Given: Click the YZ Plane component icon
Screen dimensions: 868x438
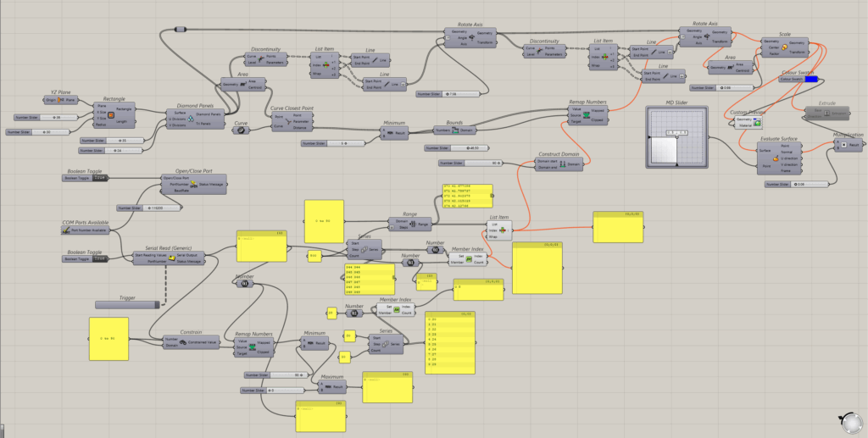Looking at the screenshot, I should 59,100.
